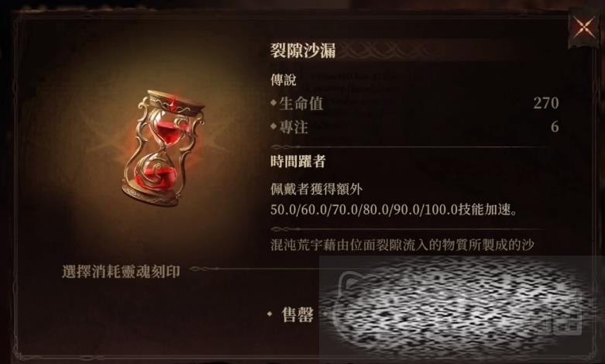This screenshot has height=364, width=605.
Task: Click the 傳說 rarity label
Action: tap(283, 80)
